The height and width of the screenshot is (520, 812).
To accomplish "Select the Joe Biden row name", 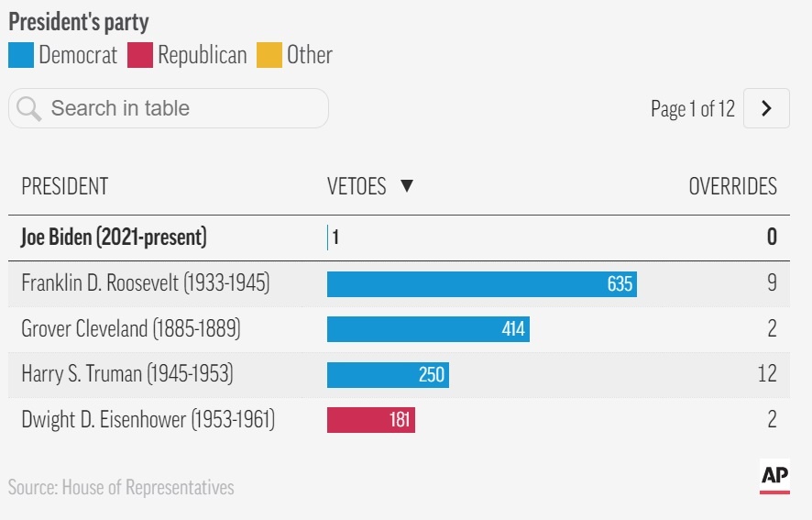I will pos(114,238).
